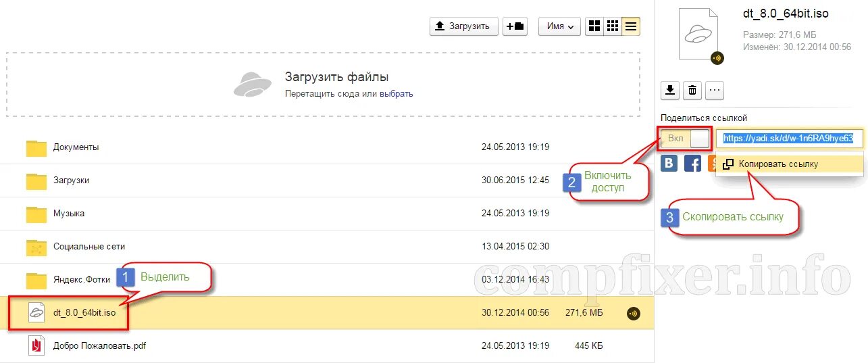The height and width of the screenshot is (363, 868).
Task: Switch to small tiles grid view
Action: (x=613, y=26)
